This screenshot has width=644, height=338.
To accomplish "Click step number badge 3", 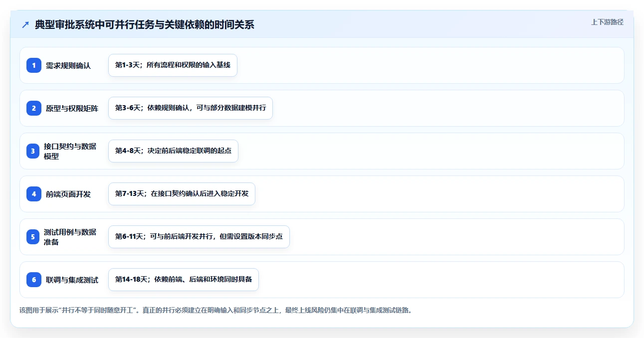I will point(34,151).
